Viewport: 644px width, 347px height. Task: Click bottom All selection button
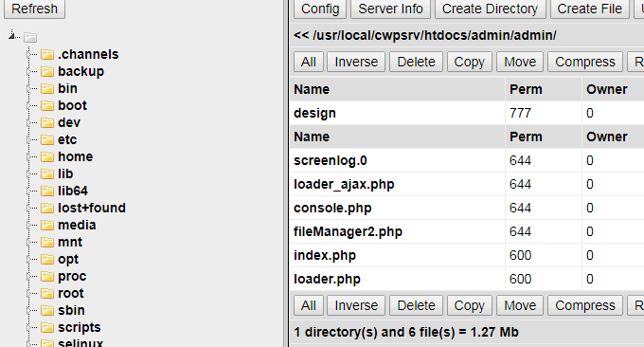tap(309, 305)
